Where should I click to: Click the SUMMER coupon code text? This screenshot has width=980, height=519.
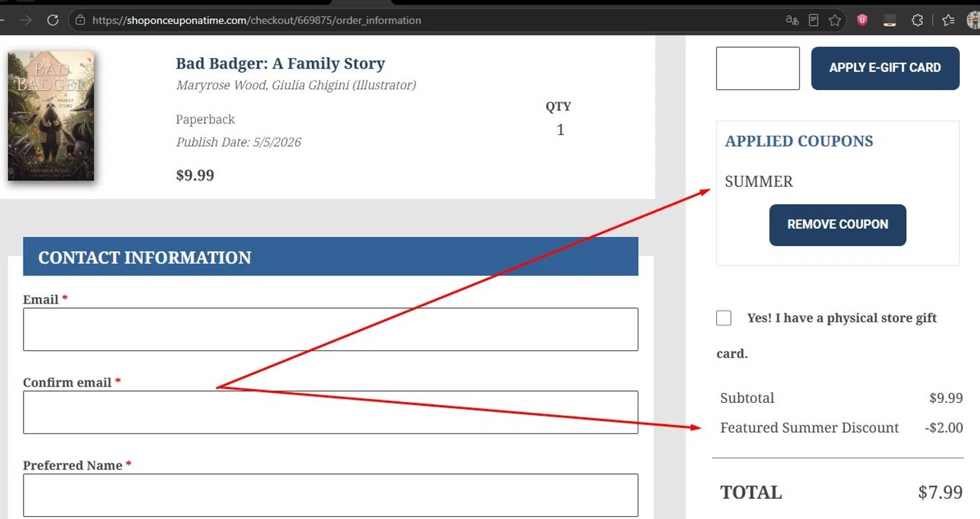[x=759, y=181]
